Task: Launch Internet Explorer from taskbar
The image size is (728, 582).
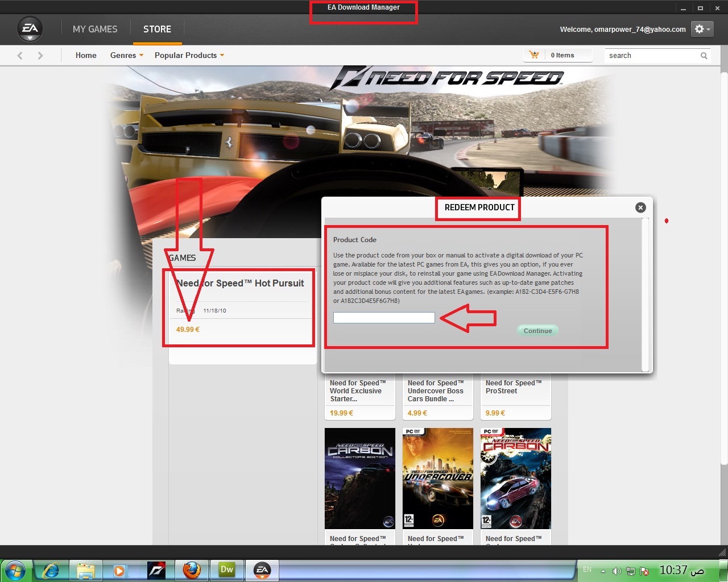Action: click(x=51, y=570)
